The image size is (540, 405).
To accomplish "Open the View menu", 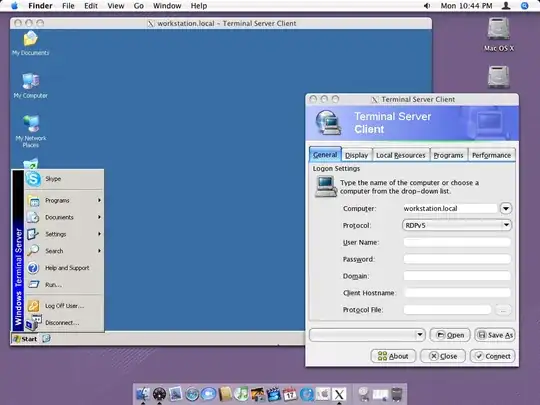I will [x=116, y=6].
